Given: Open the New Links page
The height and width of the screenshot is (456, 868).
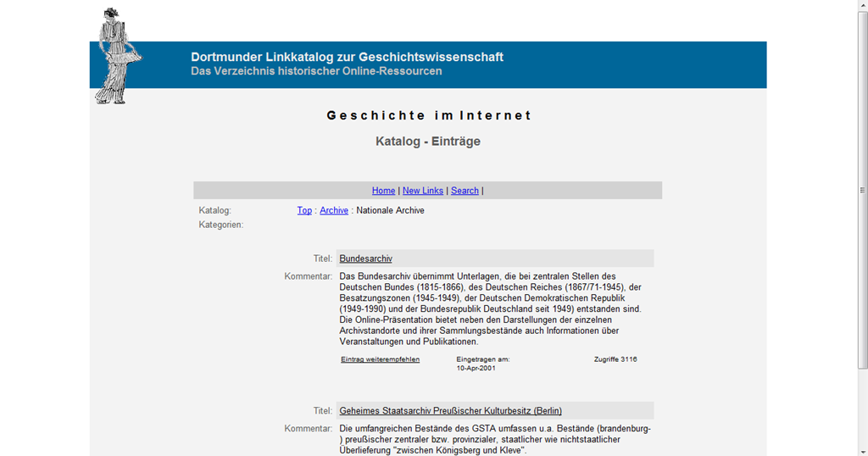Looking at the screenshot, I should (422, 191).
